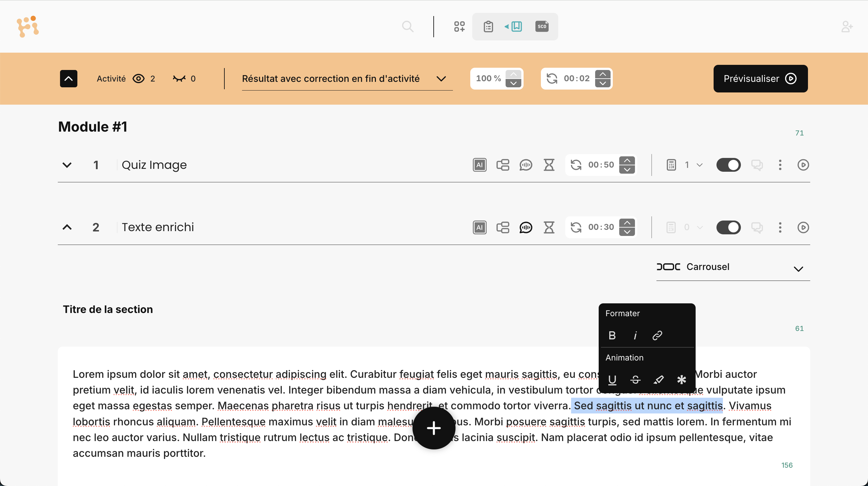This screenshot has width=868, height=486.
Task: Click the SCO export icon
Action: click(x=542, y=26)
